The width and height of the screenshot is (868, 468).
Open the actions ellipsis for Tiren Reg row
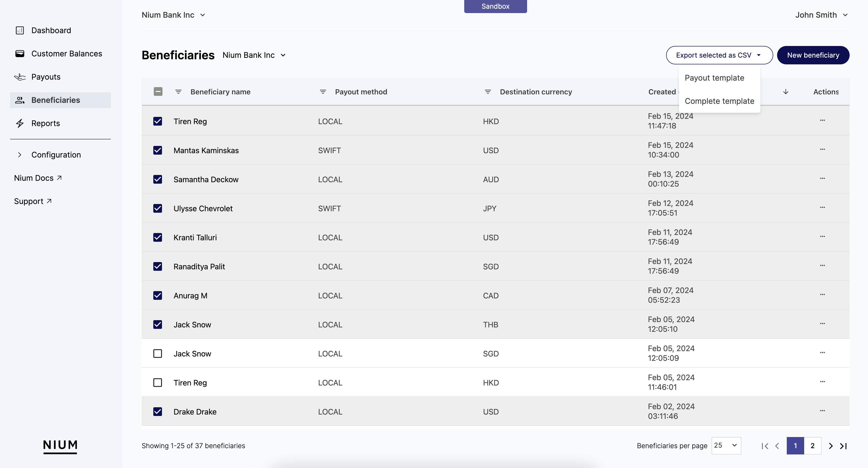click(x=823, y=120)
